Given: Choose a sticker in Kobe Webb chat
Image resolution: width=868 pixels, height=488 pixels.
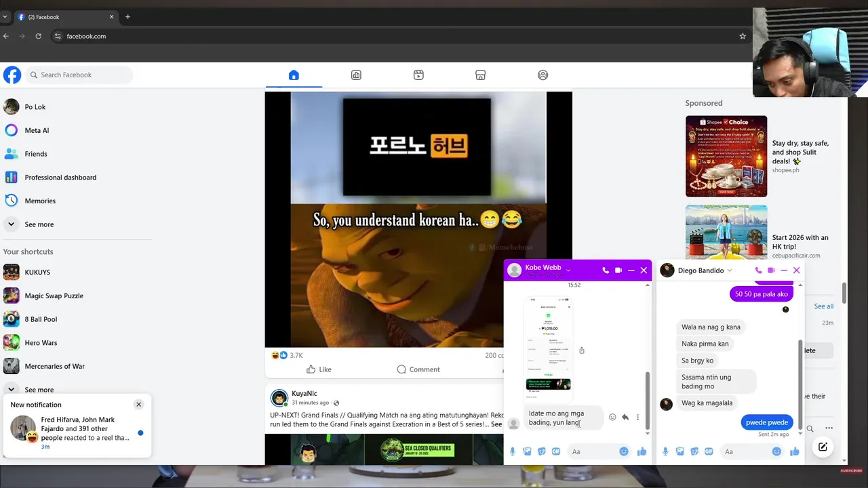Looking at the screenshot, I should (x=542, y=451).
